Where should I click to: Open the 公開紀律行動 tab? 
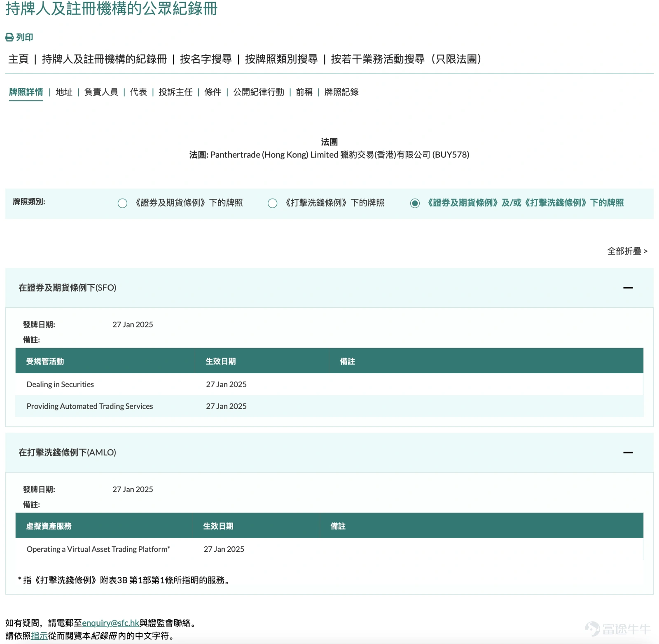(259, 92)
